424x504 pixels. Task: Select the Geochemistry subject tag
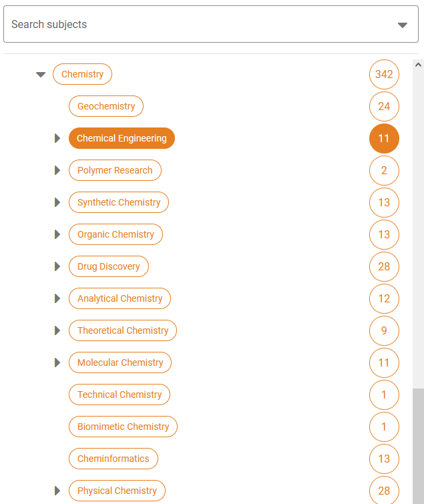pos(106,106)
